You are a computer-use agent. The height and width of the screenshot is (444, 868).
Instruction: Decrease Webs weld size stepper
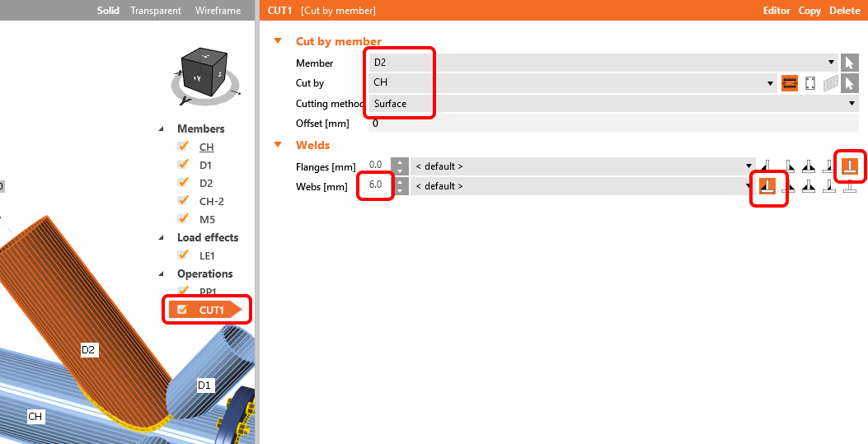coord(400,191)
